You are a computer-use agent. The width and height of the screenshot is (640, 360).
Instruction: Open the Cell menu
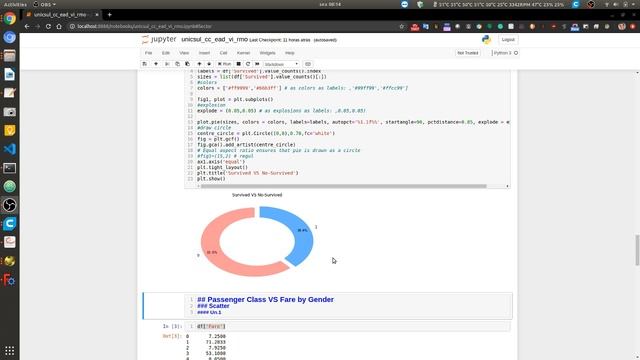(x=223, y=53)
